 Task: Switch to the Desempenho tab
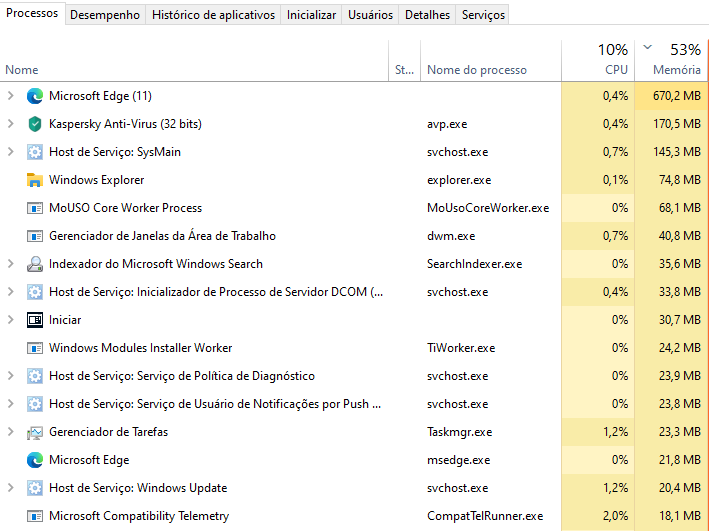pyautogui.click(x=105, y=15)
